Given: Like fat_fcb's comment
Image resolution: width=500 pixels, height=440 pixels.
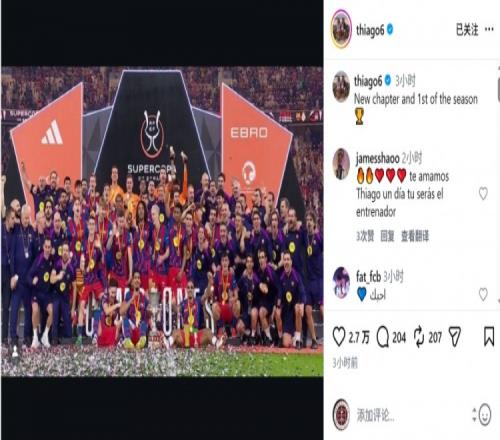Looking at the screenshot, I should click(x=483, y=294).
